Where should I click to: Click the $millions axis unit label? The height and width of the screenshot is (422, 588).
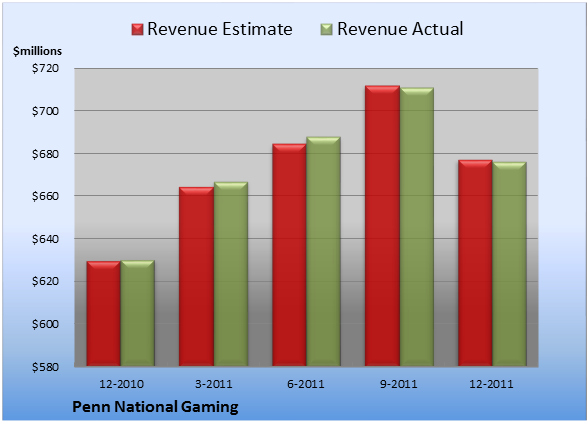click(37, 51)
